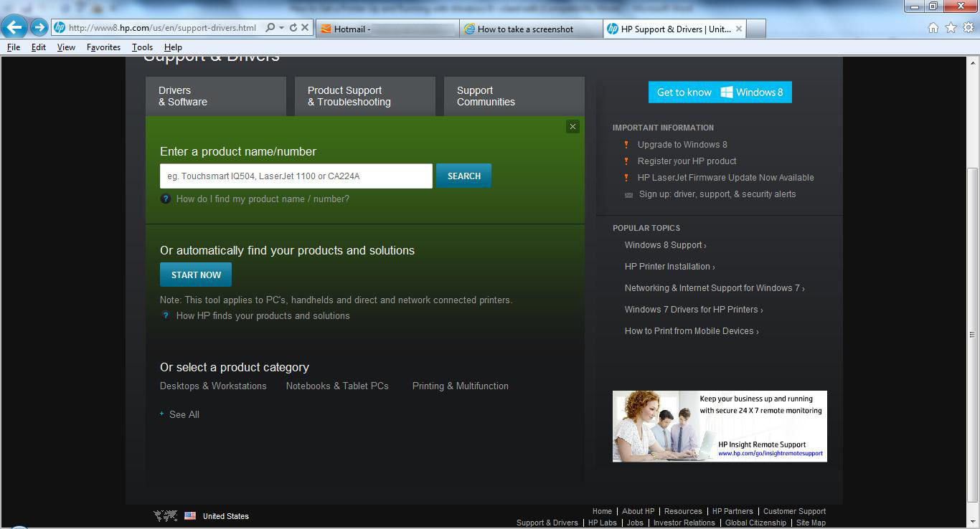Open Networking & Internet Support for Windows 7
Viewport: 980px width, 529px height.
(715, 288)
